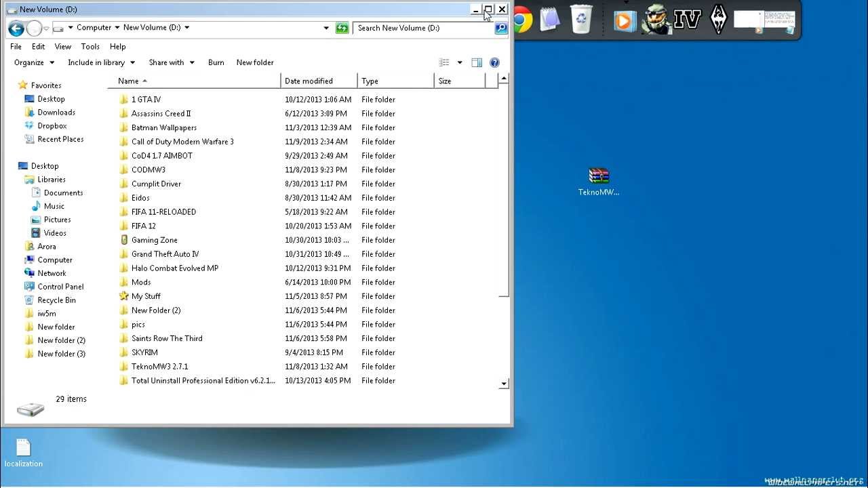The width and height of the screenshot is (868, 488).
Task: Open the recent pages dropdown arrow
Action: [x=46, y=28]
